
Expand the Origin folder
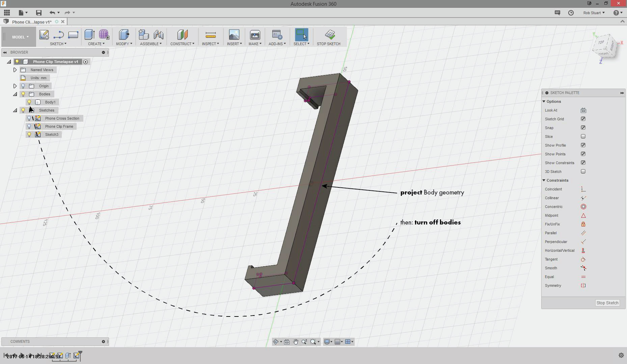[15, 86]
